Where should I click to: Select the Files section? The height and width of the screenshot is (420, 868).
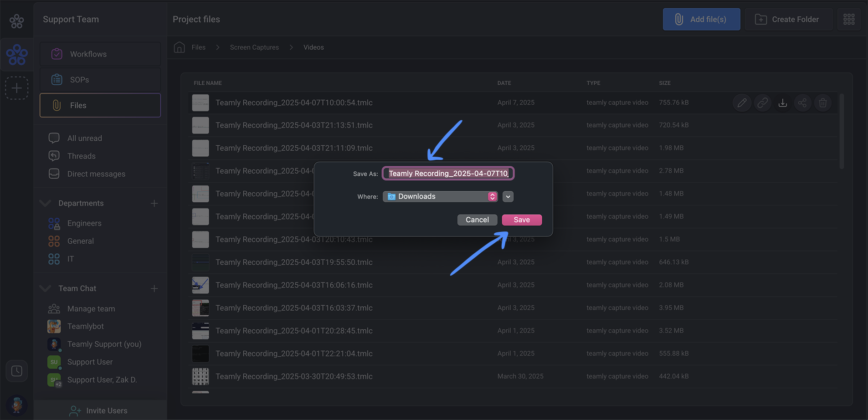click(100, 105)
